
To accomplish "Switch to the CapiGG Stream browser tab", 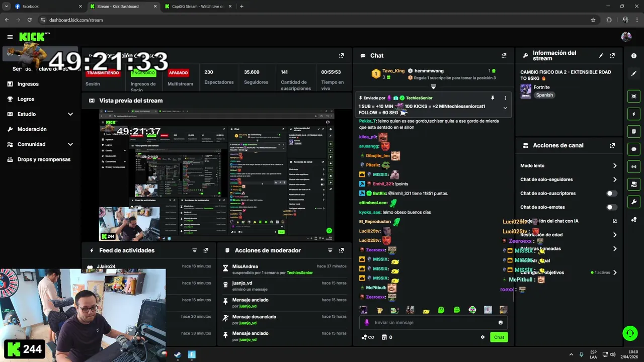I will [x=198, y=7].
